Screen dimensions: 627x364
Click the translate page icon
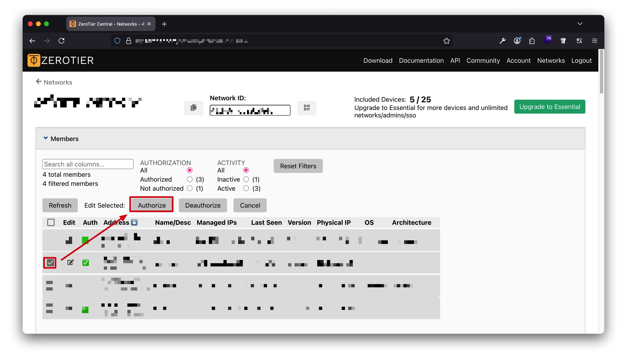coord(579,41)
